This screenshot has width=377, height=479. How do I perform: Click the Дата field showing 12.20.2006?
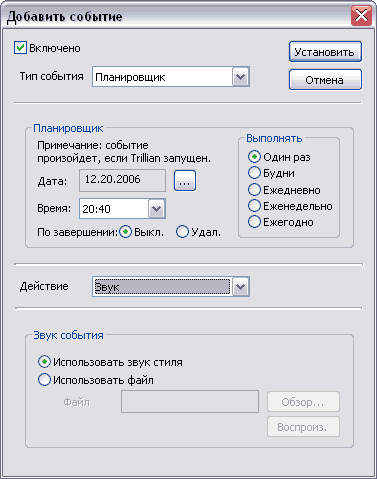pos(122,180)
